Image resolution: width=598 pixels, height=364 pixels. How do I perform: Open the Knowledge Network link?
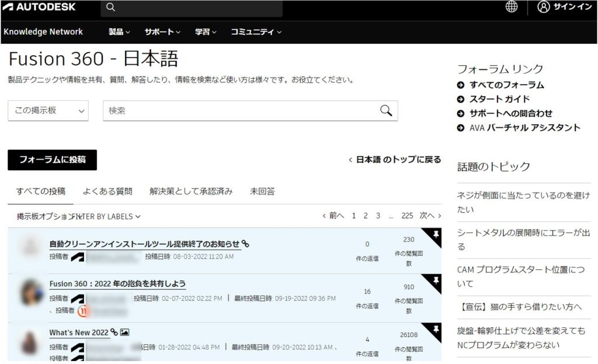[x=43, y=32]
